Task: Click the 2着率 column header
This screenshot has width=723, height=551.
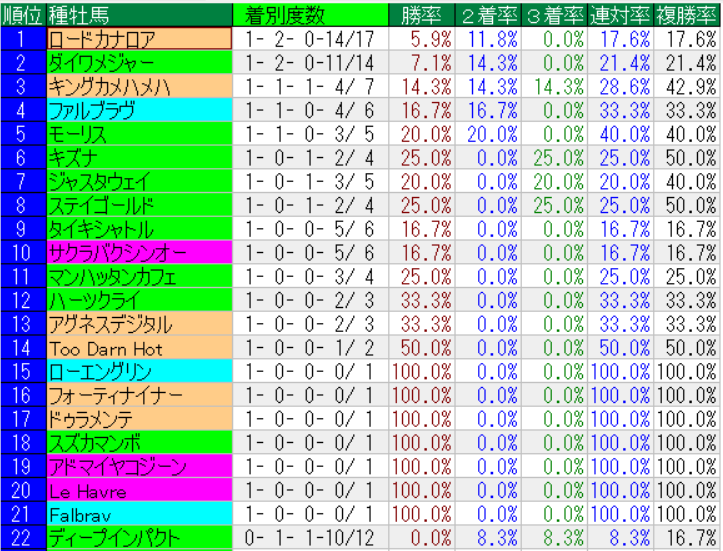Action: tap(488, 14)
